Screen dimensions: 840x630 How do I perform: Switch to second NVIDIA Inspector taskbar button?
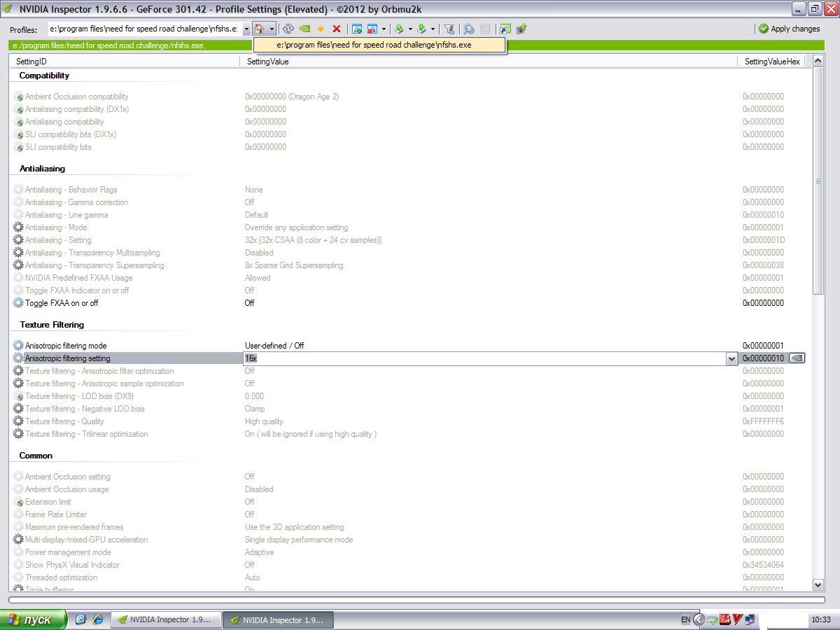(x=279, y=619)
